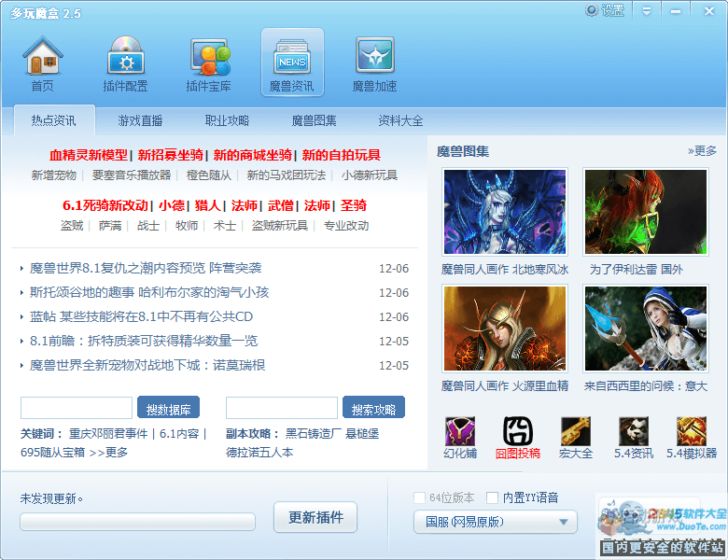Open the 为了伊利达雷 thumbnail
728x560 pixels.
(x=646, y=212)
